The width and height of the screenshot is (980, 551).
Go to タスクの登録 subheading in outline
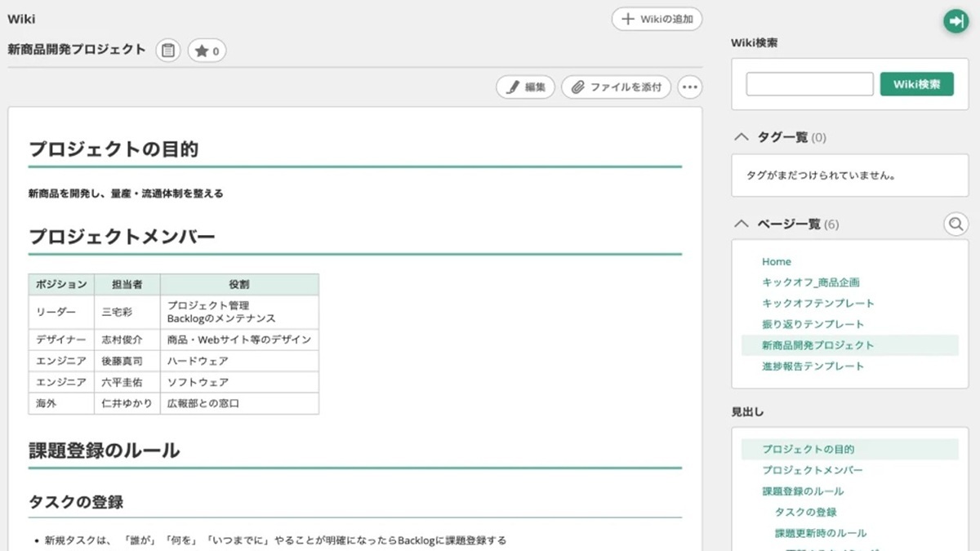tap(805, 512)
